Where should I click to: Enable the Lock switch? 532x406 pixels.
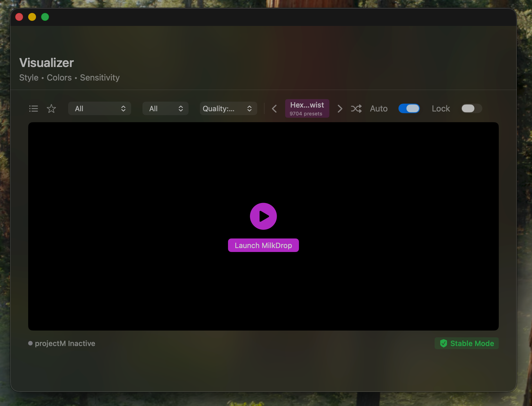(x=471, y=108)
